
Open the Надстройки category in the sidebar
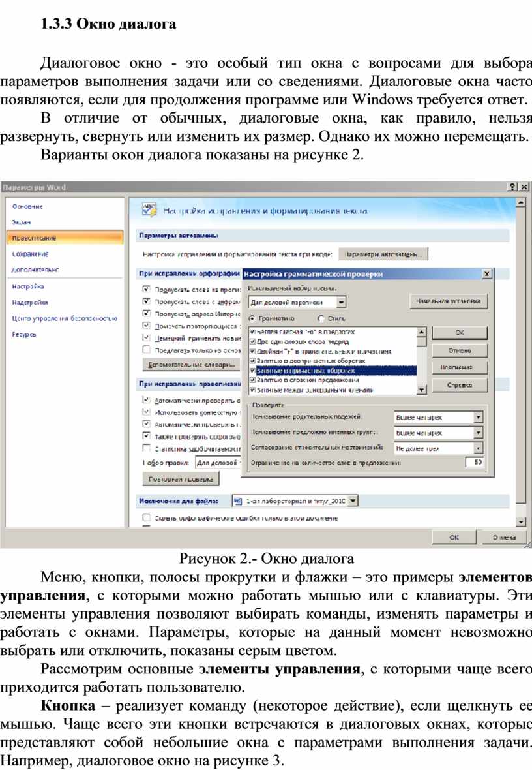[30, 303]
